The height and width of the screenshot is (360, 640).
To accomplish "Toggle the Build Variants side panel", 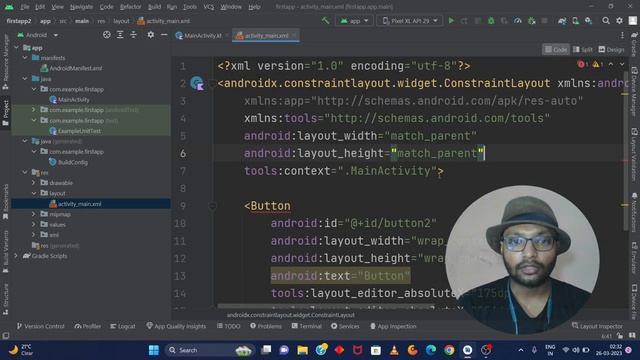I will [5, 251].
